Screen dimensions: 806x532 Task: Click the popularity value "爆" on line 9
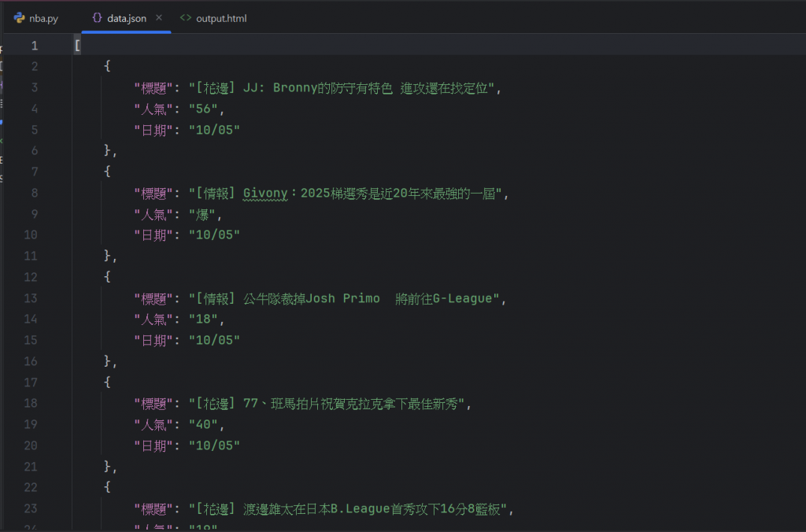[202, 214]
